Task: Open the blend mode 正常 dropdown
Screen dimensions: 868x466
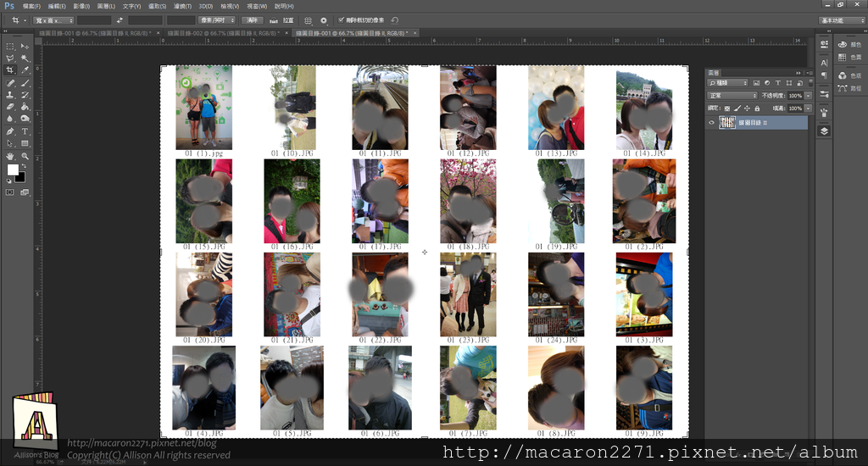Action: tap(732, 96)
